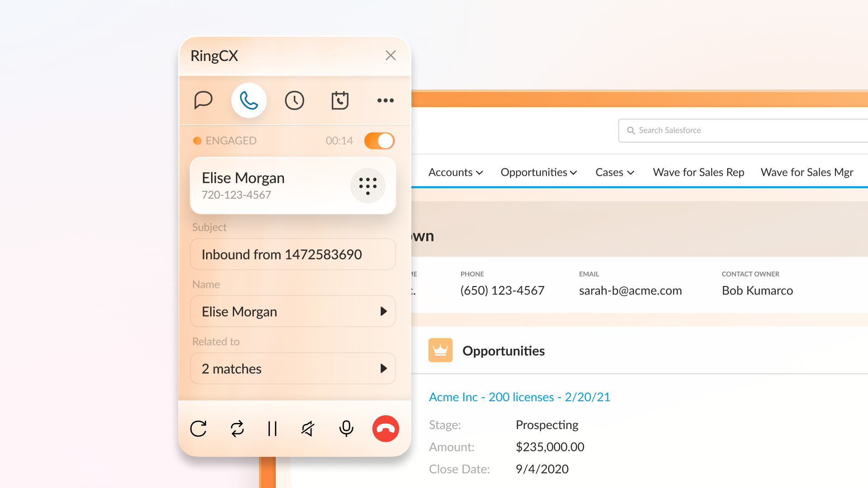Click the Opportunities crown icon
Viewport: 868px width, 488px height.
point(440,350)
